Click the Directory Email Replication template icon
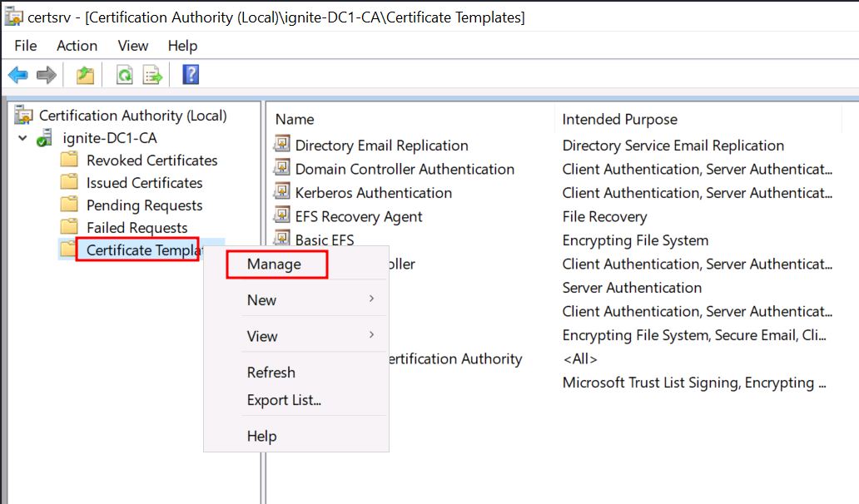This screenshot has height=504, width=859. point(282,144)
